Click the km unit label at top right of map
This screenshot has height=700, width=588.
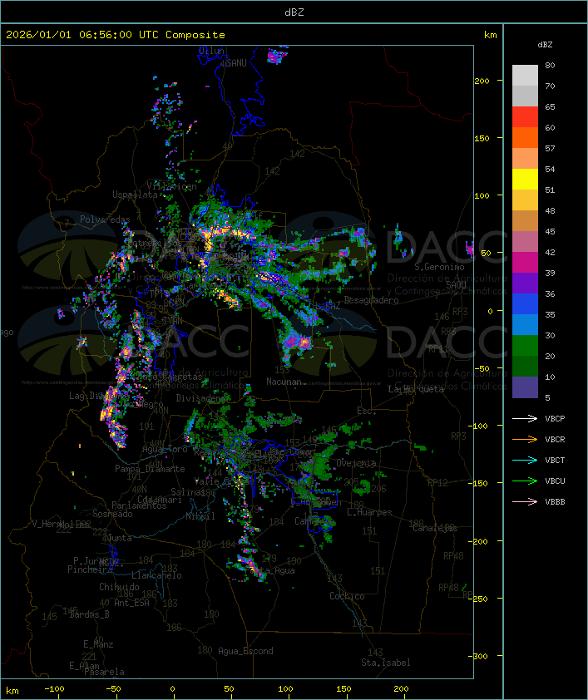[x=490, y=35]
